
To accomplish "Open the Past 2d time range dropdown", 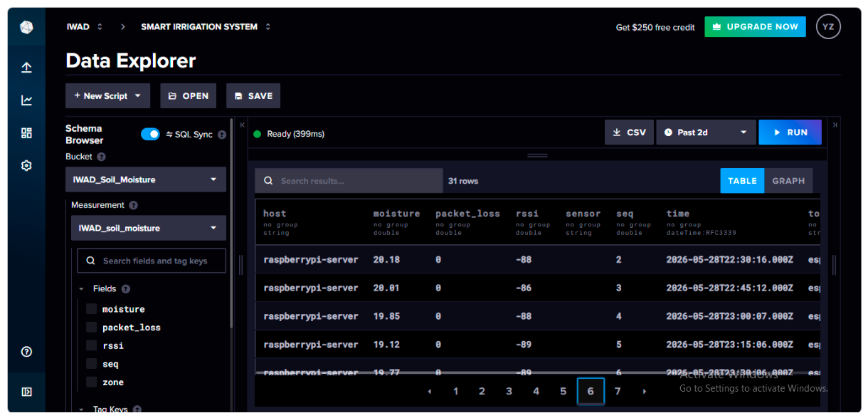I will [706, 132].
